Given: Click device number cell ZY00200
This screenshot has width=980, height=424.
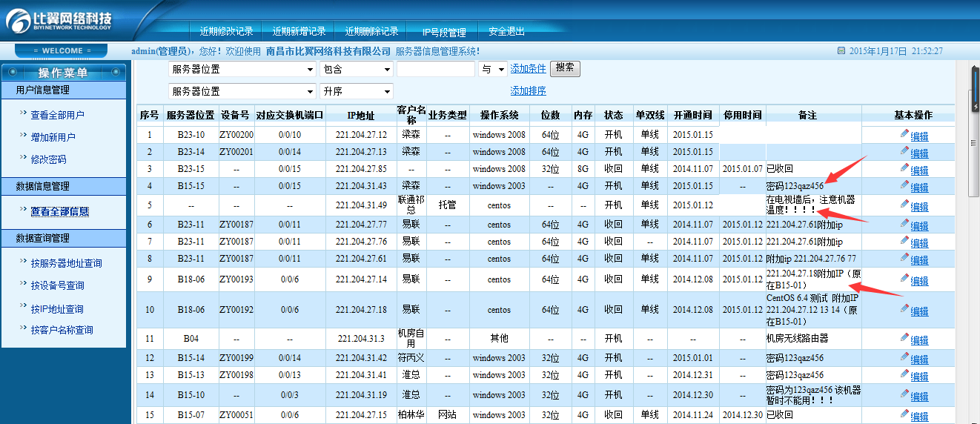Looking at the screenshot, I should click(x=236, y=135).
